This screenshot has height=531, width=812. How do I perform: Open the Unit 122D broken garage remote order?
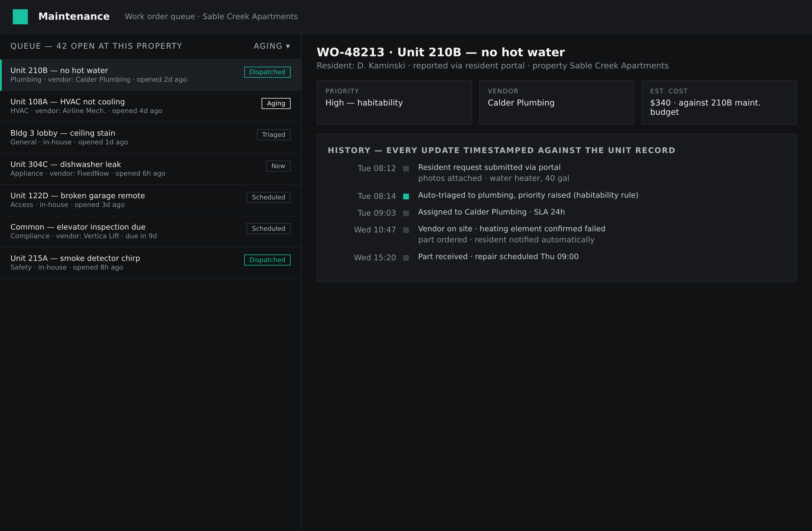coord(151,201)
